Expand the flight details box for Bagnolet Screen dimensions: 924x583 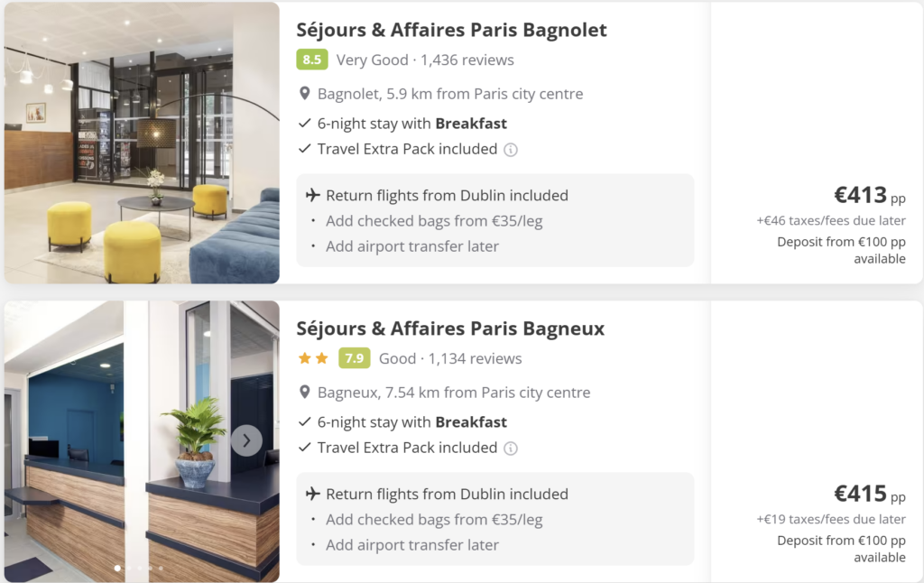coord(495,220)
